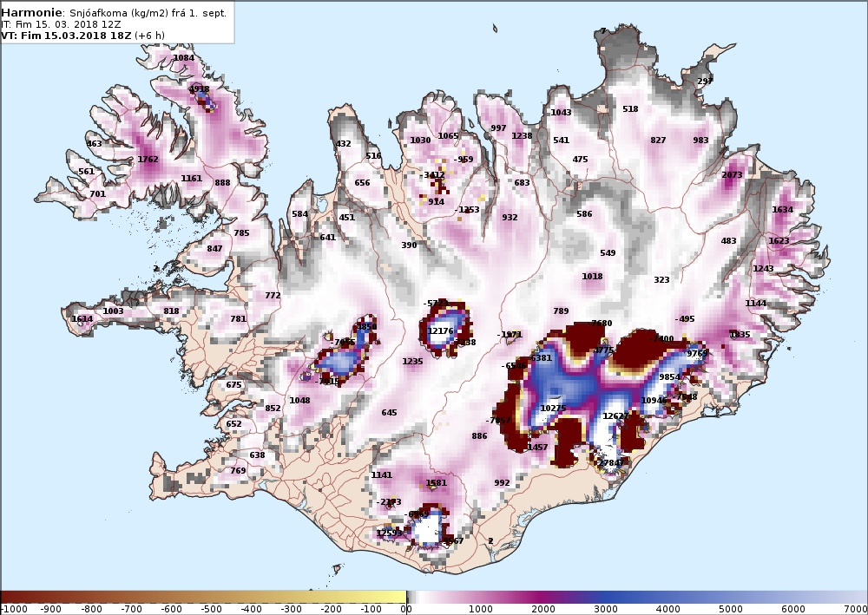Click the map value 789
Screen dimensions: 868x615
[x=561, y=311]
